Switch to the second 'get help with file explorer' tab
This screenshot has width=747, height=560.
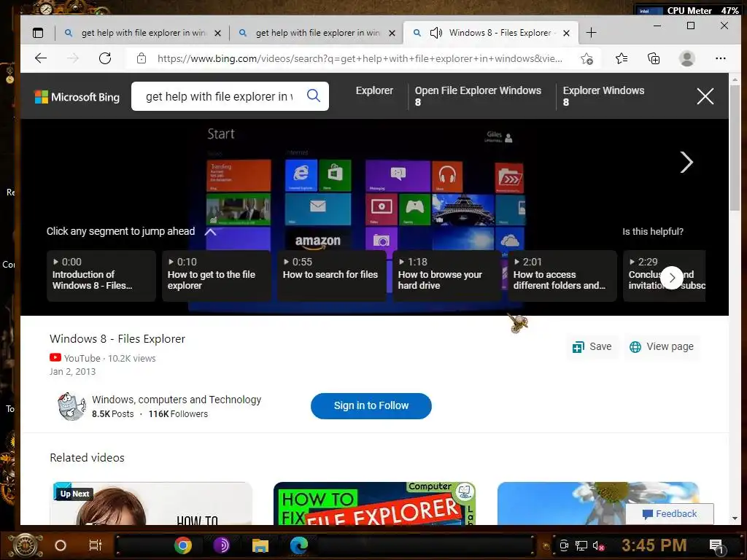point(317,33)
